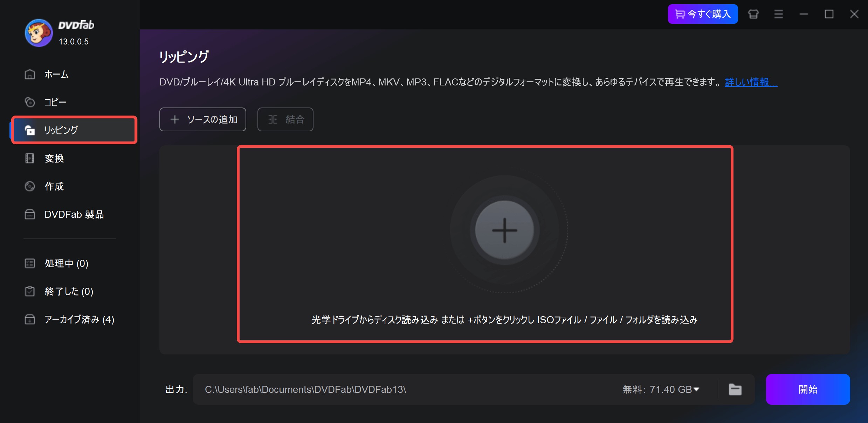Viewport: 868px width, 423px height.
Task: Open the hamburger main menu
Action: tap(779, 14)
